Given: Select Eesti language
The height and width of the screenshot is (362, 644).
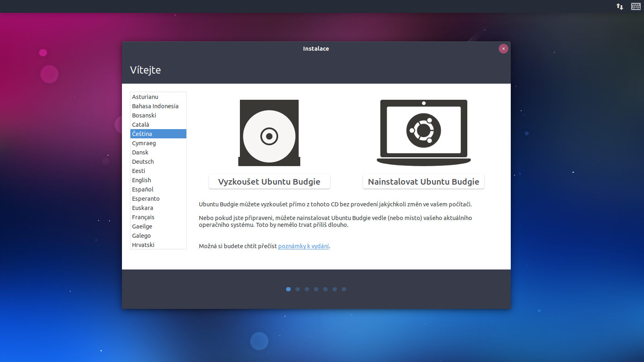Looking at the screenshot, I should 158,171.
